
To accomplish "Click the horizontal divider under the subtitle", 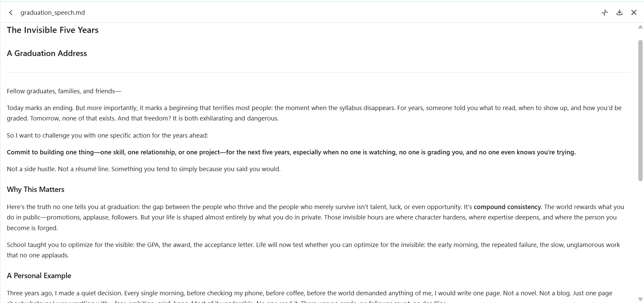I will [318, 72].
